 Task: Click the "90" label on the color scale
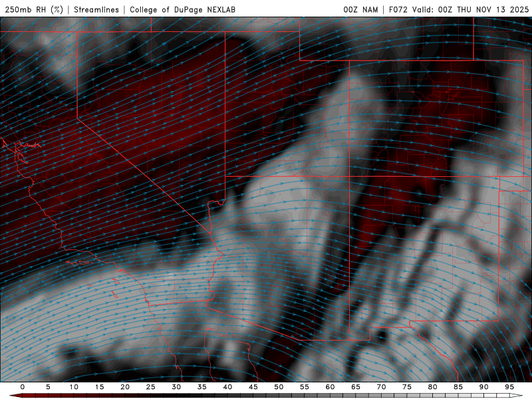(x=483, y=387)
